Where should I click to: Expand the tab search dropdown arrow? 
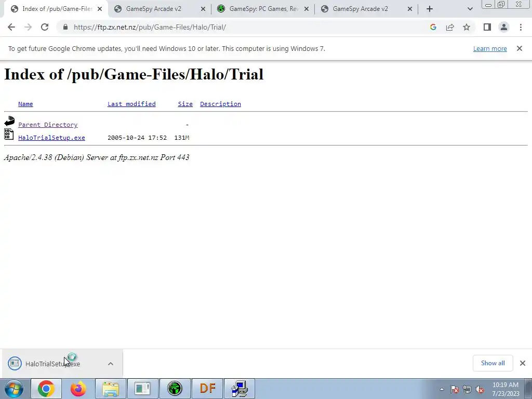tap(470, 9)
